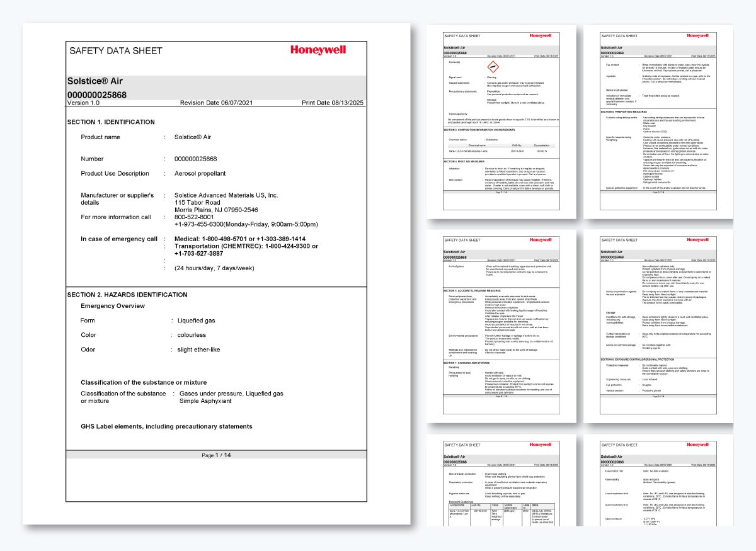
Task: Click the 'SAFETY DATA SHEET' title on page 1
Action: 116,51
